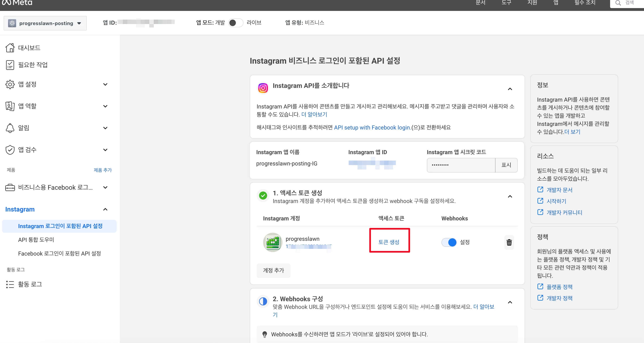Collapse the Instagram API를 소개합니다 panel

[x=510, y=89]
